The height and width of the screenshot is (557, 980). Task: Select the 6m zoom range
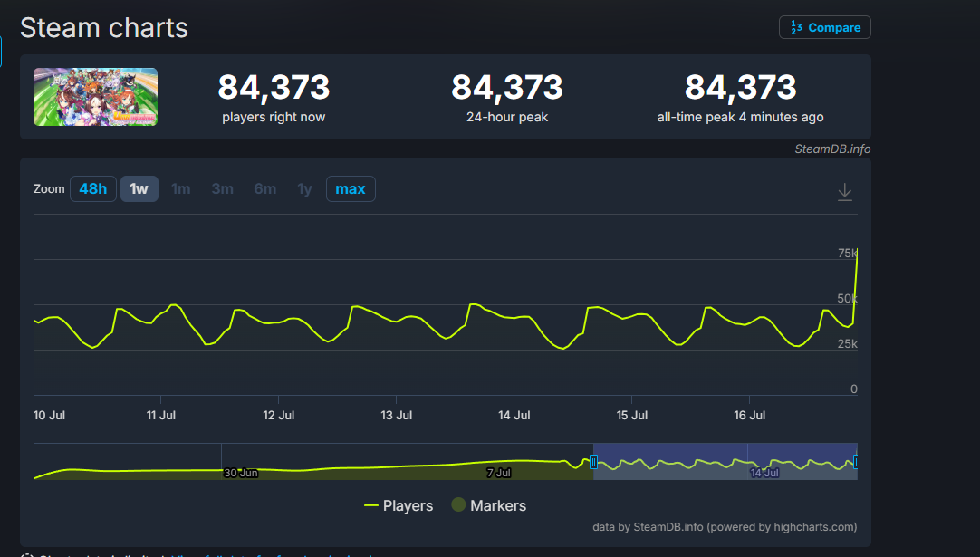pos(265,188)
